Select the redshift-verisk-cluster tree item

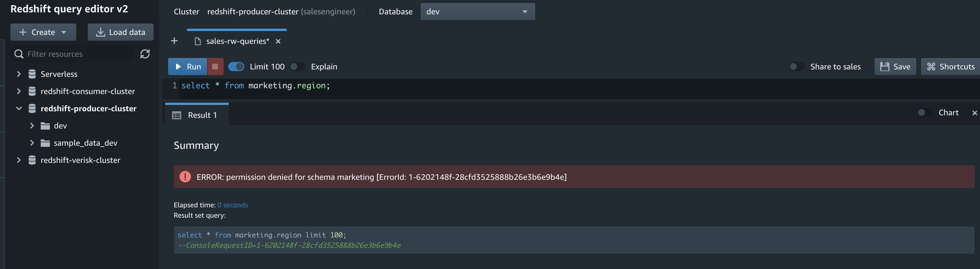pyautogui.click(x=80, y=160)
